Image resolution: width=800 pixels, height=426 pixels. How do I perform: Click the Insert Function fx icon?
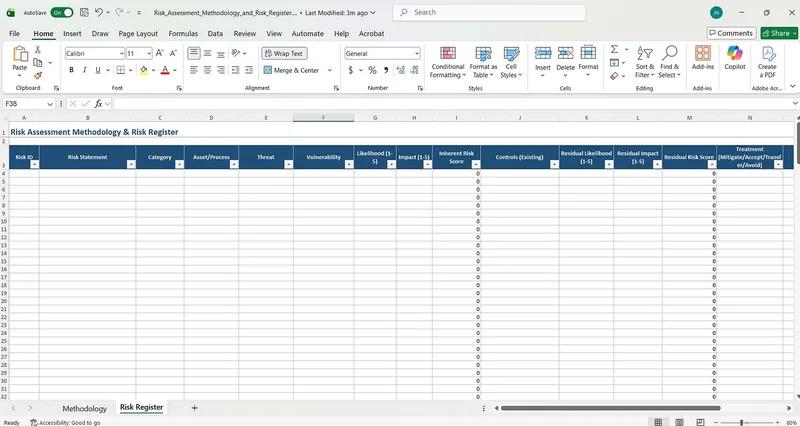tap(98, 104)
